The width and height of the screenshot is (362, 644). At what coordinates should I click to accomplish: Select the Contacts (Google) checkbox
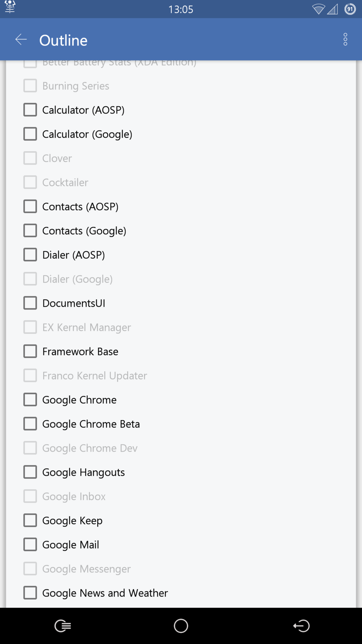[30, 231]
